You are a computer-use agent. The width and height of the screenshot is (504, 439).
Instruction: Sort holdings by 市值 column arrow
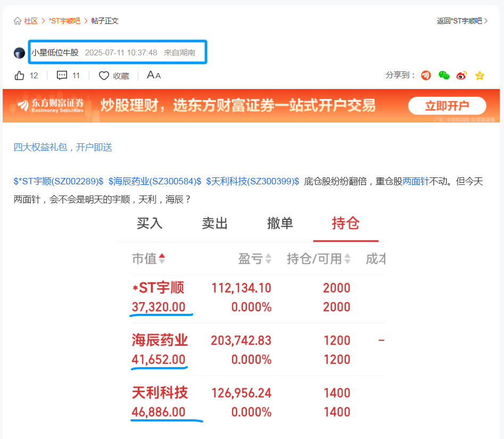(162, 258)
